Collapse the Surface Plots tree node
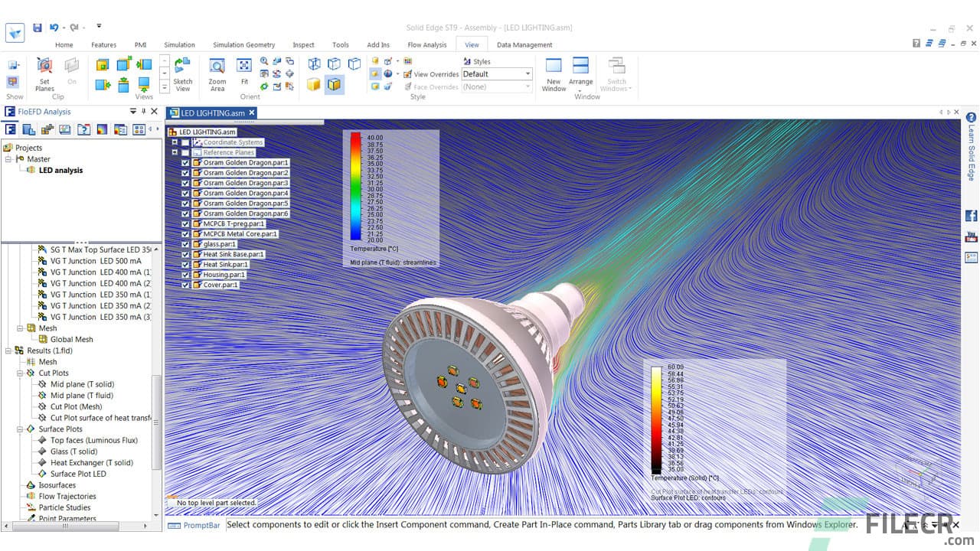This screenshot has width=980, height=551. tap(21, 429)
